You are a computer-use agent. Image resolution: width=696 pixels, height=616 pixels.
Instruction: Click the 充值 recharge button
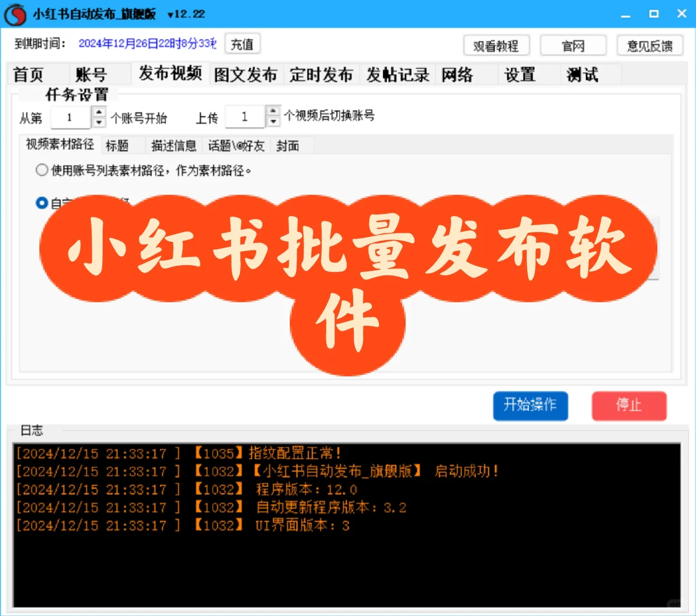point(242,44)
